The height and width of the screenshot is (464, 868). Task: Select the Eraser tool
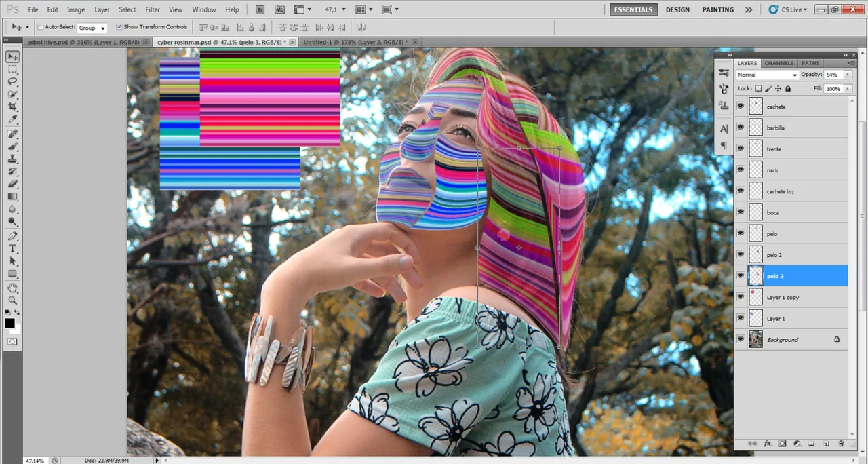click(12, 184)
